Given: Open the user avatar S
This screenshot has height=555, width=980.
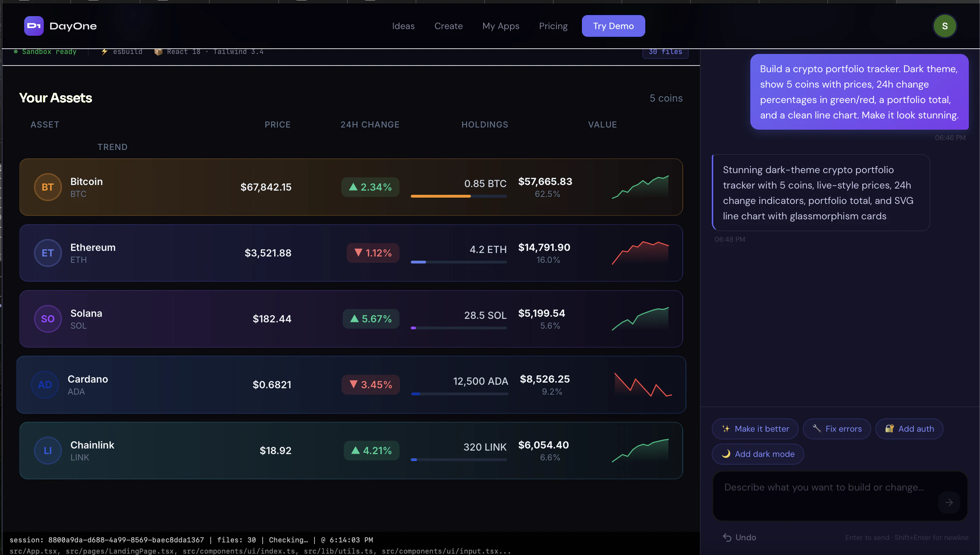Looking at the screenshot, I should tap(945, 26).
